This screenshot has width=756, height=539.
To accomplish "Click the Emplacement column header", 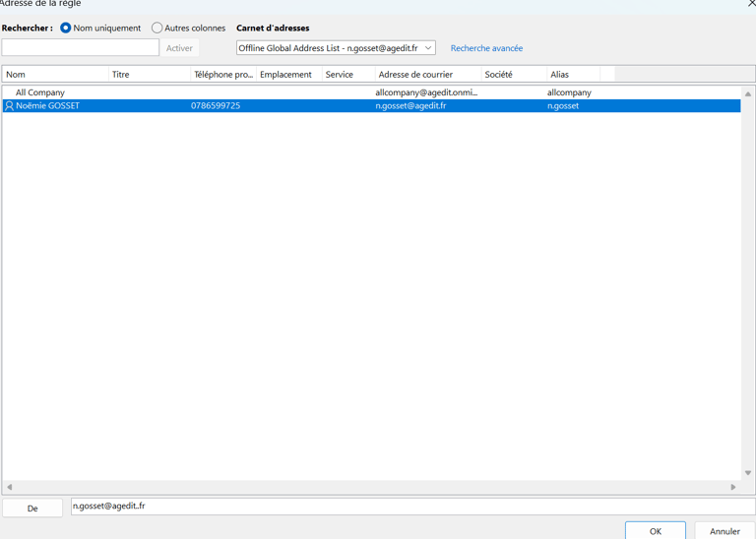I will [x=289, y=74].
